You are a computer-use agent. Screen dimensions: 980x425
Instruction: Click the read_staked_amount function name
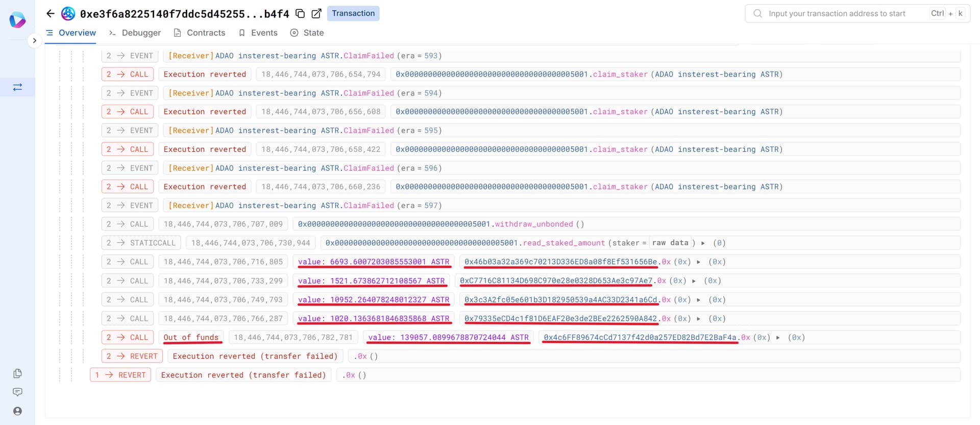(564, 243)
